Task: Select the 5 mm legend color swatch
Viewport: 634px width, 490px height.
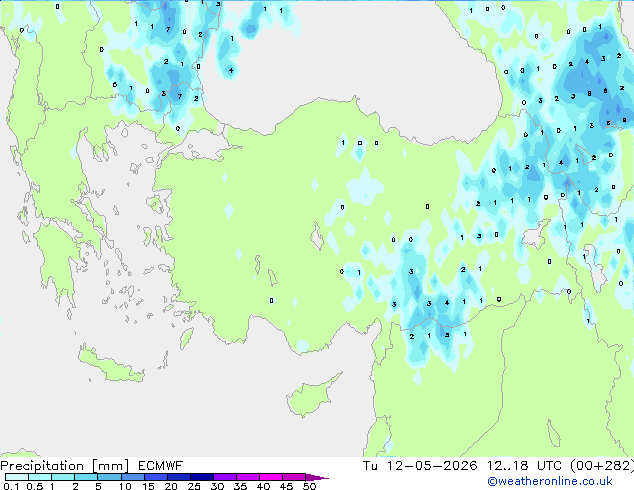Action: tap(109, 477)
